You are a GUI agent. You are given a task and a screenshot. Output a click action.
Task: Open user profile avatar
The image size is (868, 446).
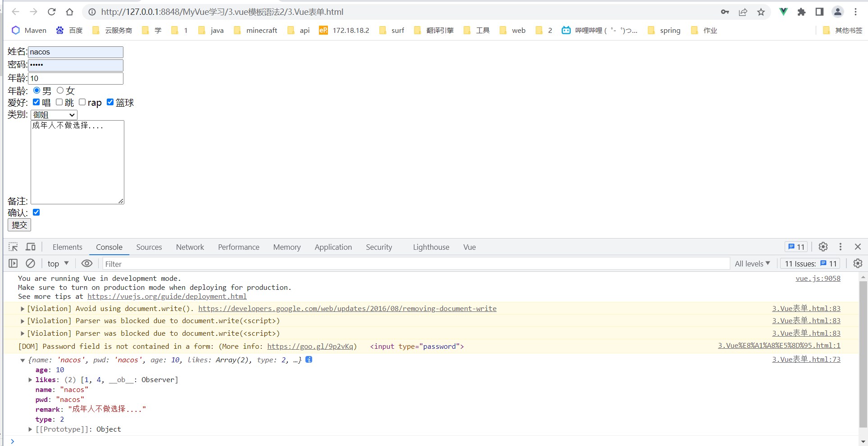click(838, 12)
